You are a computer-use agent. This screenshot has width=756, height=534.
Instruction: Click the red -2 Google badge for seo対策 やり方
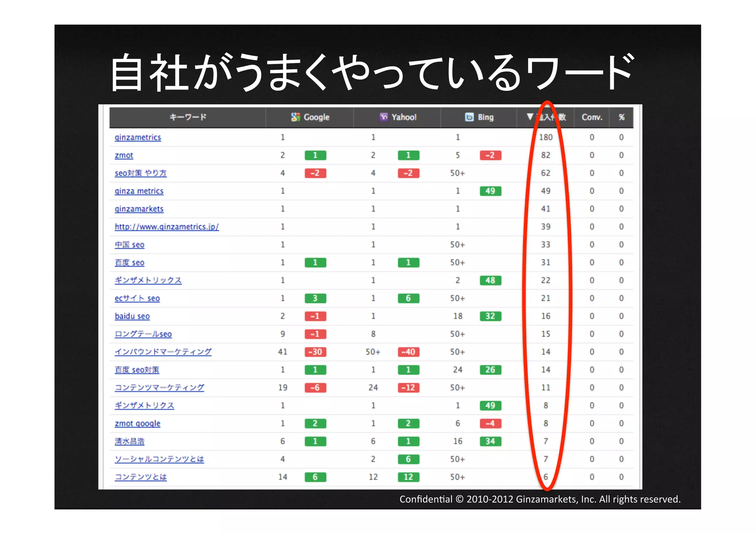pos(315,173)
